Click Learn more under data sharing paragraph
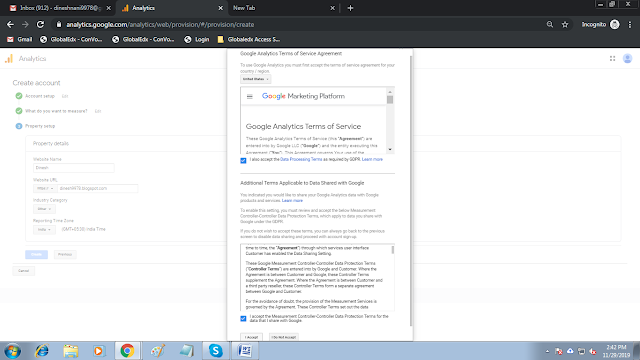 (292, 200)
